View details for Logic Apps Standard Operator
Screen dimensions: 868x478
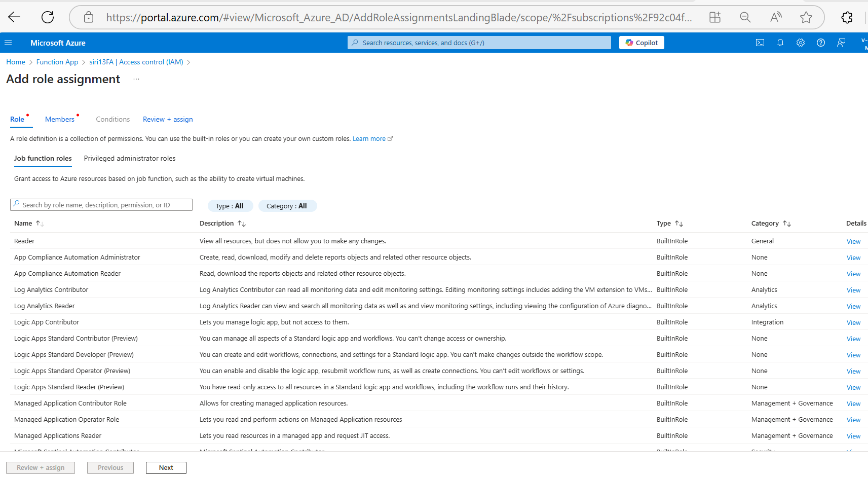pyautogui.click(x=853, y=372)
